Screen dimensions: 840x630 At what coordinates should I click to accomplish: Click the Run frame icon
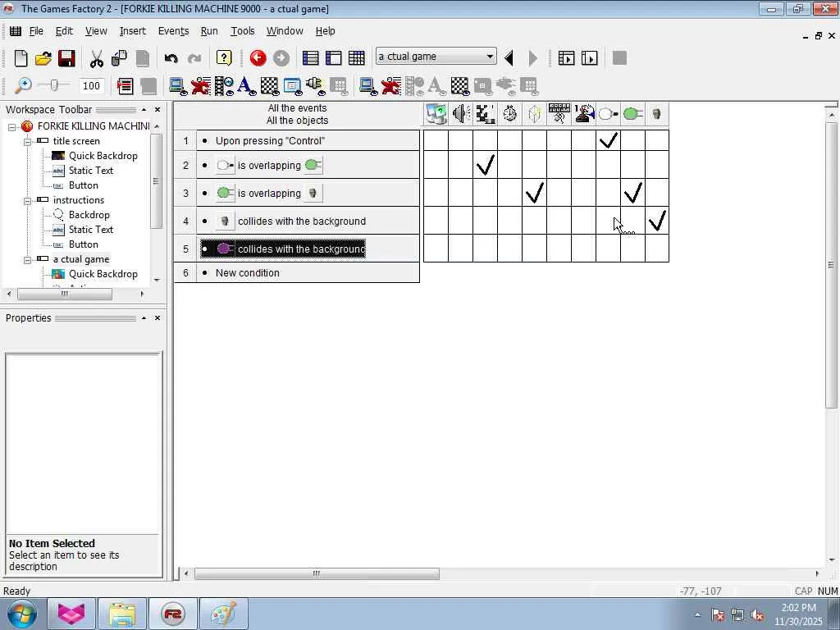[x=589, y=58]
